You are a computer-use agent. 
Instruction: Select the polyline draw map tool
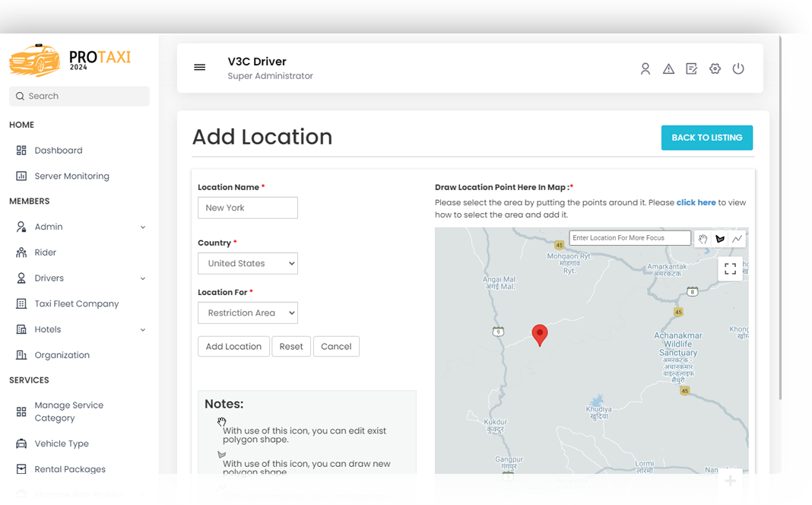tap(737, 239)
